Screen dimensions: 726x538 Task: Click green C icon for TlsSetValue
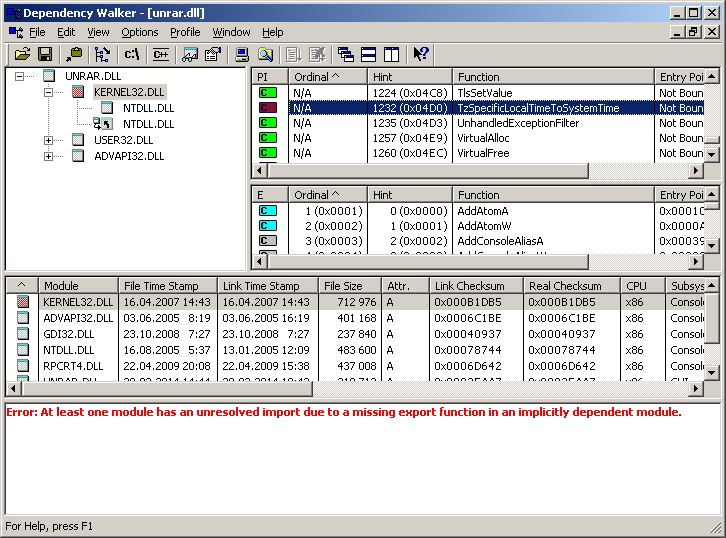[268, 93]
